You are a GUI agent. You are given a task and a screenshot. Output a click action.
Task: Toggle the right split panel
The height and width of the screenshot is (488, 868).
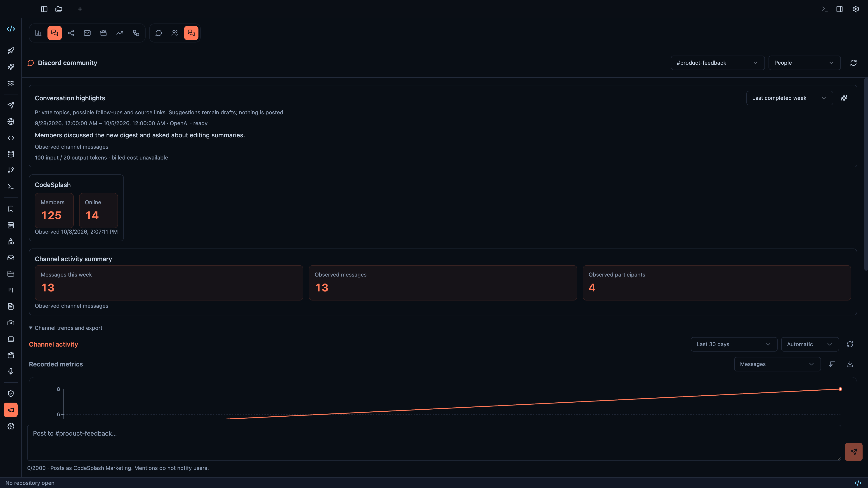pyautogui.click(x=840, y=9)
